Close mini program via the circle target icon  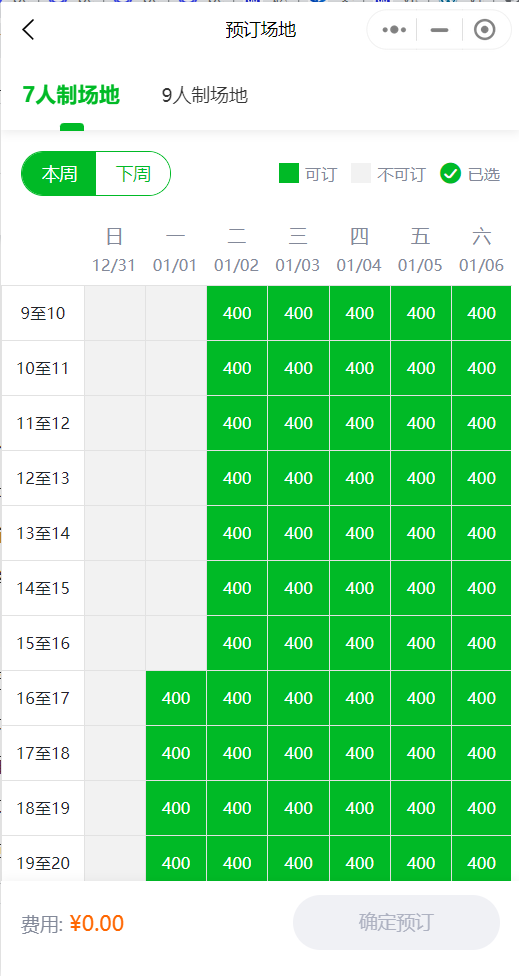pos(484,30)
